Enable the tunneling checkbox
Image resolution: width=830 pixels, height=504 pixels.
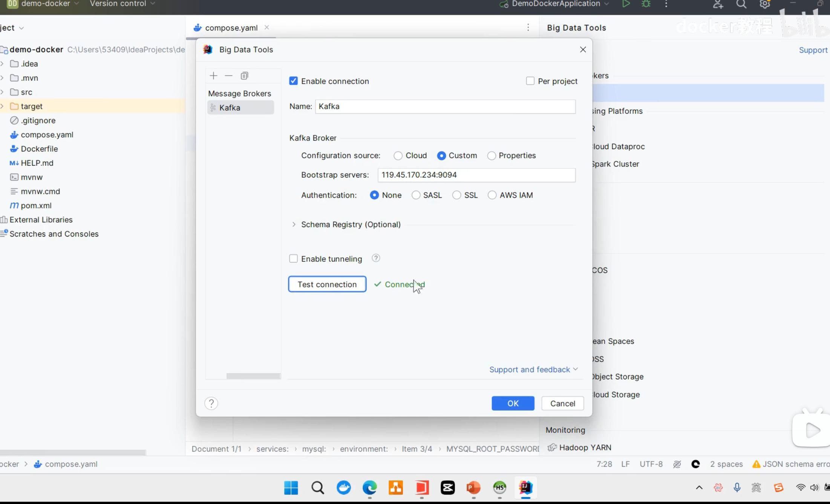(x=293, y=259)
